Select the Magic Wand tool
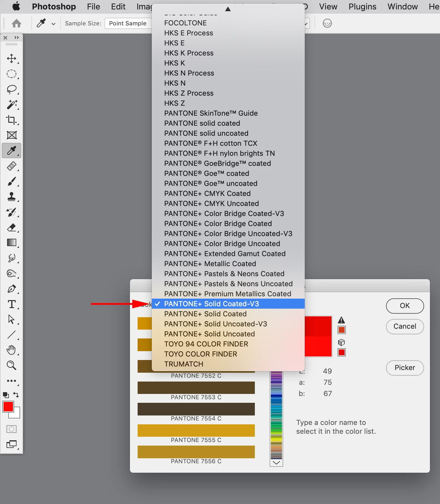Viewport: 440px width, 504px height. [12, 104]
